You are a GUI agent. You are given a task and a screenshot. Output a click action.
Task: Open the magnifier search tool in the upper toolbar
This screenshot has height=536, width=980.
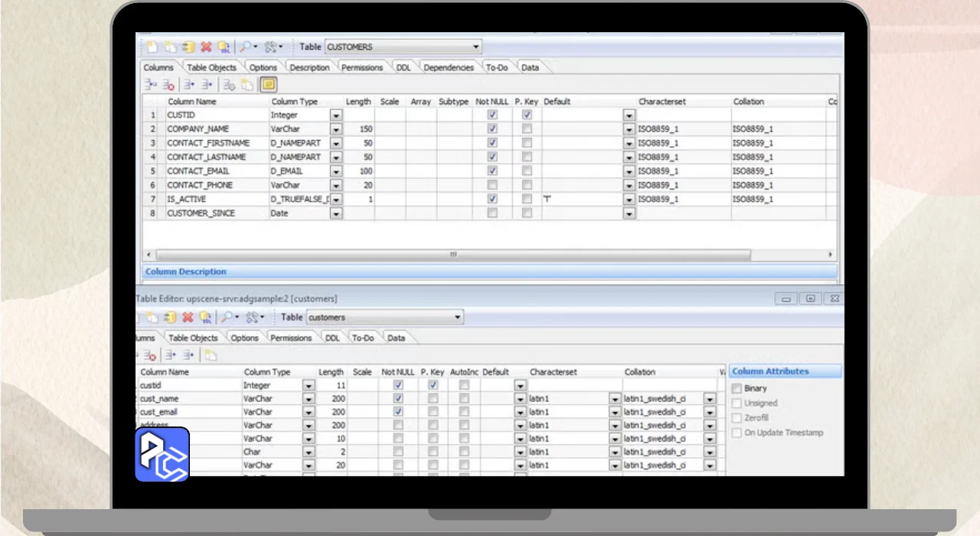pyautogui.click(x=245, y=47)
